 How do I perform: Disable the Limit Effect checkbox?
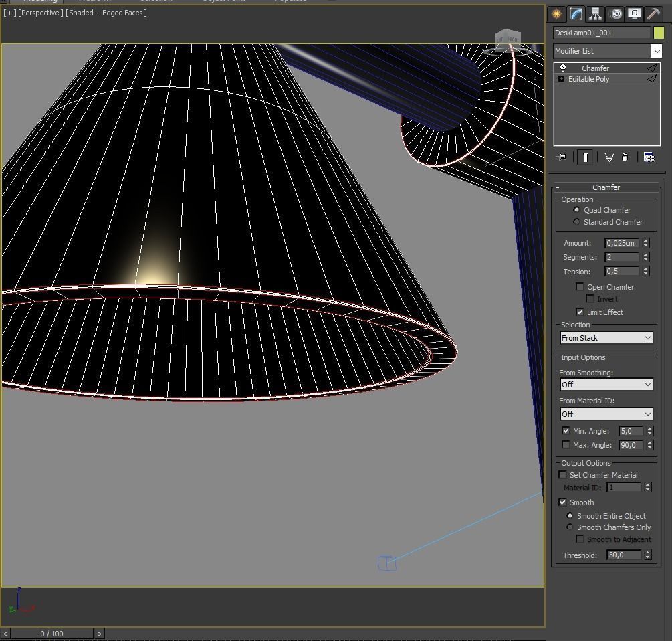580,312
